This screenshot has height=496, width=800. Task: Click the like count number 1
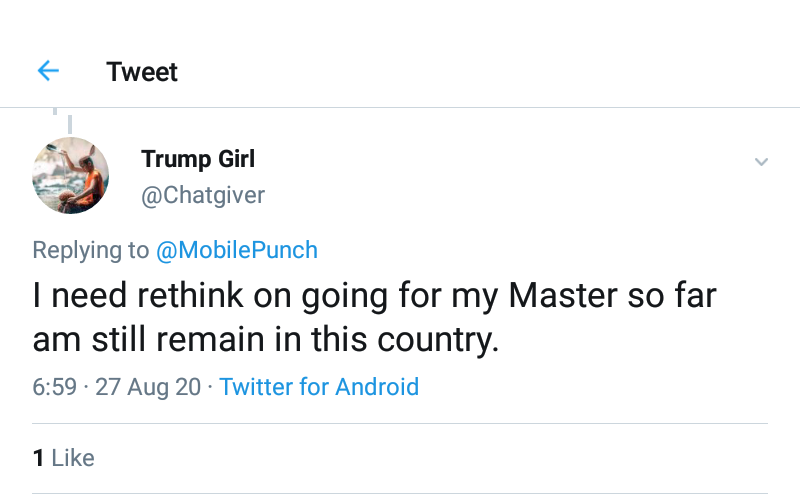point(38,458)
